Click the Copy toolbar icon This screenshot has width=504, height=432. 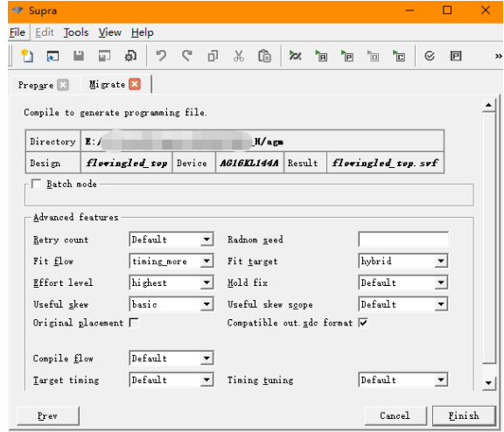click(x=213, y=56)
